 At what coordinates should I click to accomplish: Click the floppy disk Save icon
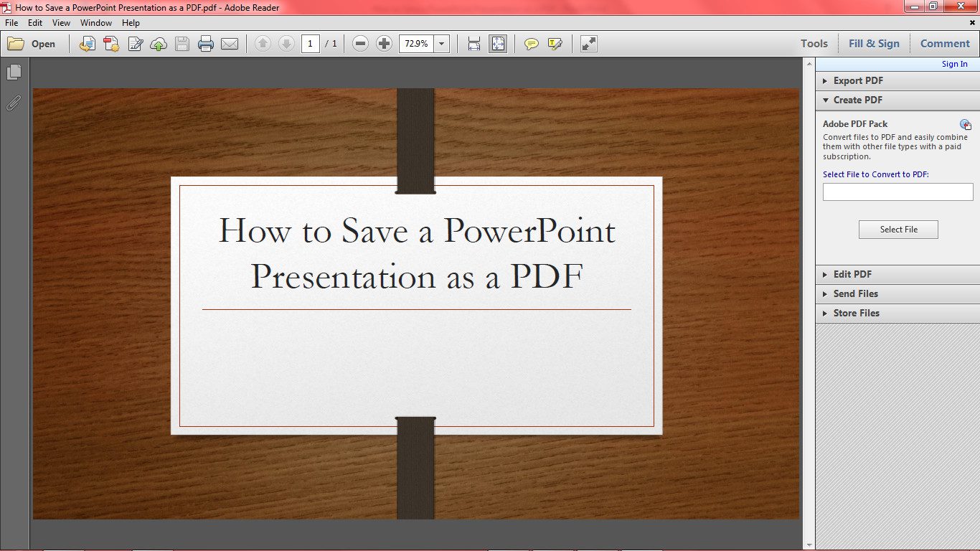point(182,44)
